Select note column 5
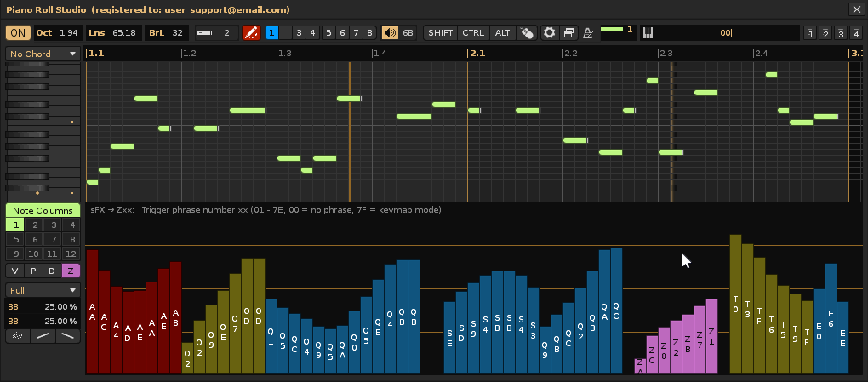Viewport: 868px width, 382px height. pyautogui.click(x=15, y=239)
